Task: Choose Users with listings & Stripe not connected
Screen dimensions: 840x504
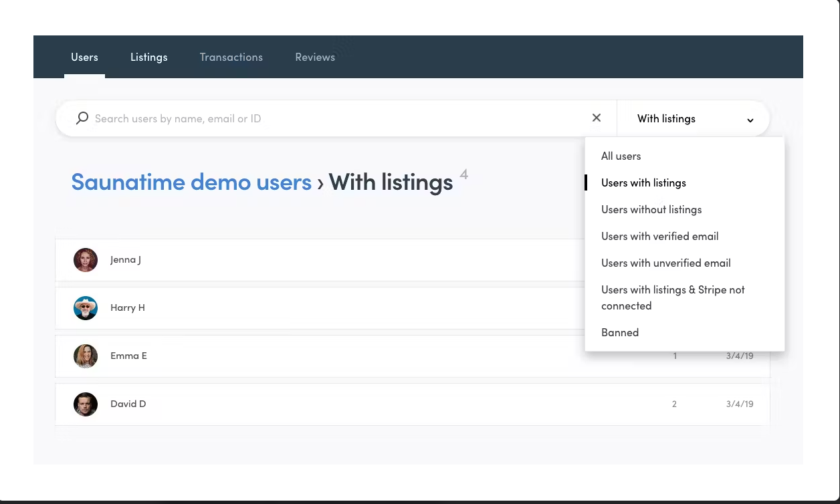Action: (x=672, y=297)
